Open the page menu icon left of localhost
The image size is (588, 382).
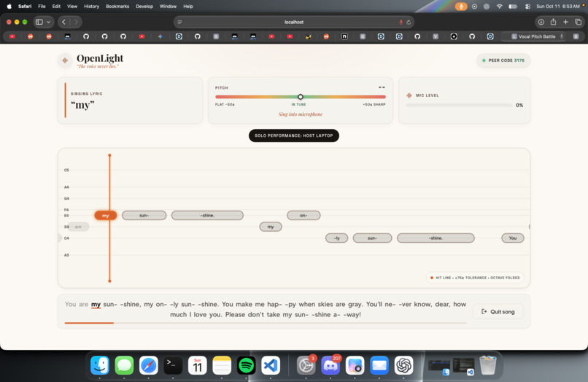179,22
